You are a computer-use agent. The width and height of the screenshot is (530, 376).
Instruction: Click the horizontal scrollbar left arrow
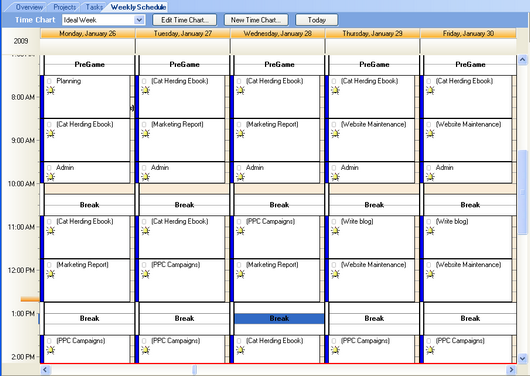46,370
